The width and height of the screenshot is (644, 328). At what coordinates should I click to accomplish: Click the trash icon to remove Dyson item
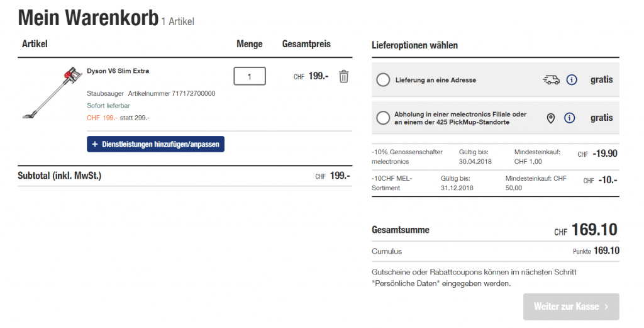click(x=343, y=76)
